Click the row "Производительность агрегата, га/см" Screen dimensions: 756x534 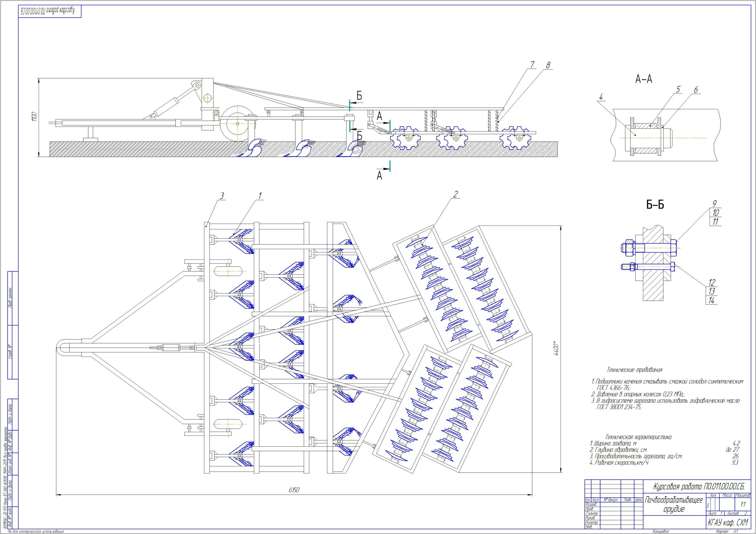click(636, 456)
